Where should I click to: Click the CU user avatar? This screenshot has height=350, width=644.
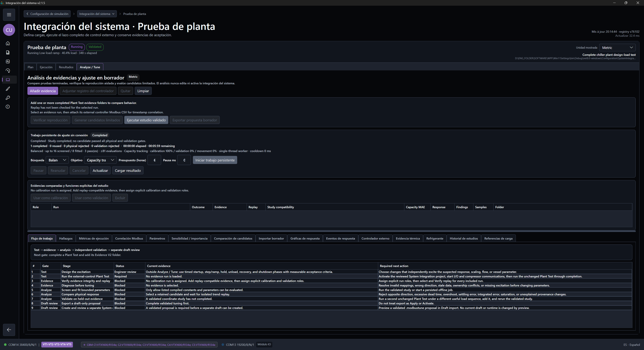9,30
